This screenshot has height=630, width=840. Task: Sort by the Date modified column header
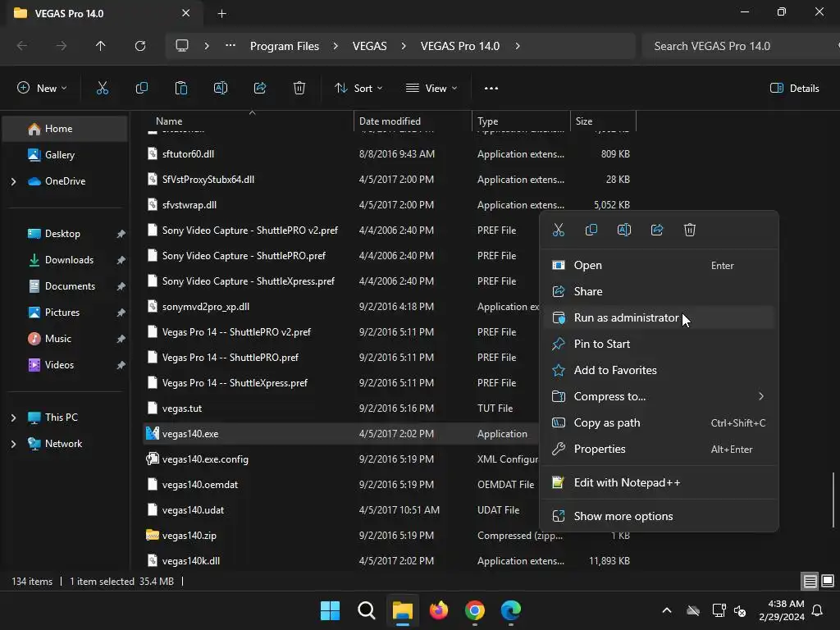pyautogui.click(x=413, y=121)
